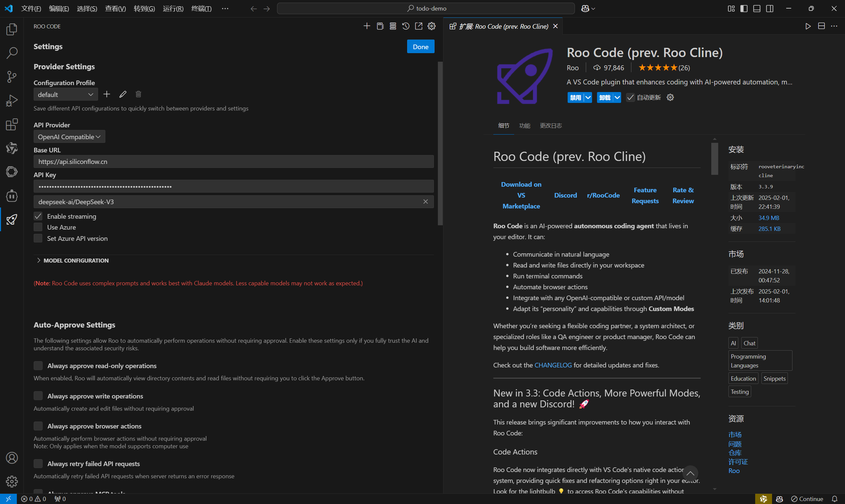This screenshot has width=845, height=504.
Task: Uncheck Enable streaming checkbox
Action: coord(38,216)
